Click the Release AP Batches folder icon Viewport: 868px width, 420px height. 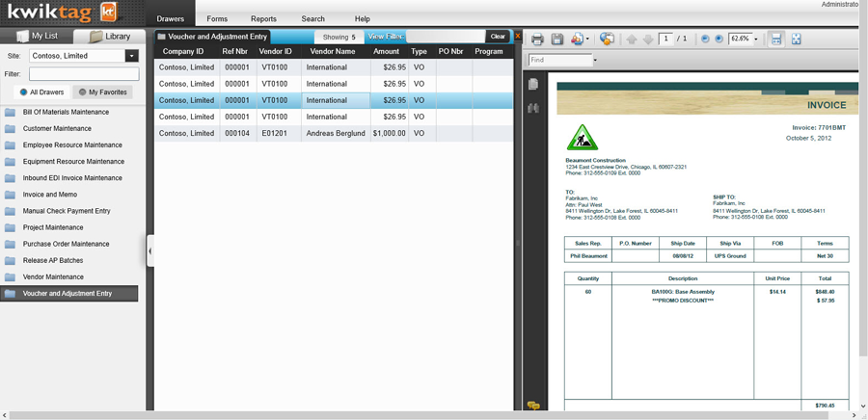click(10, 260)
